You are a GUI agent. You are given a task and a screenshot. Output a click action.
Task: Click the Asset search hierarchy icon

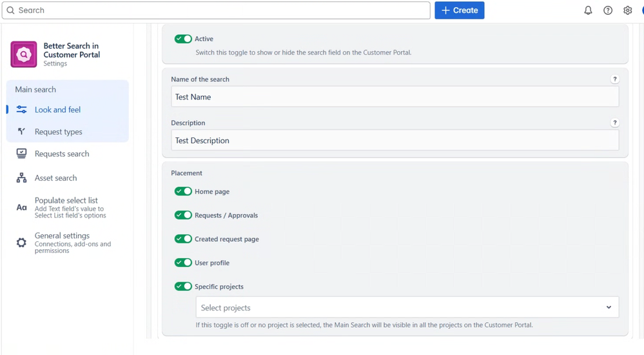click(21, 178)
